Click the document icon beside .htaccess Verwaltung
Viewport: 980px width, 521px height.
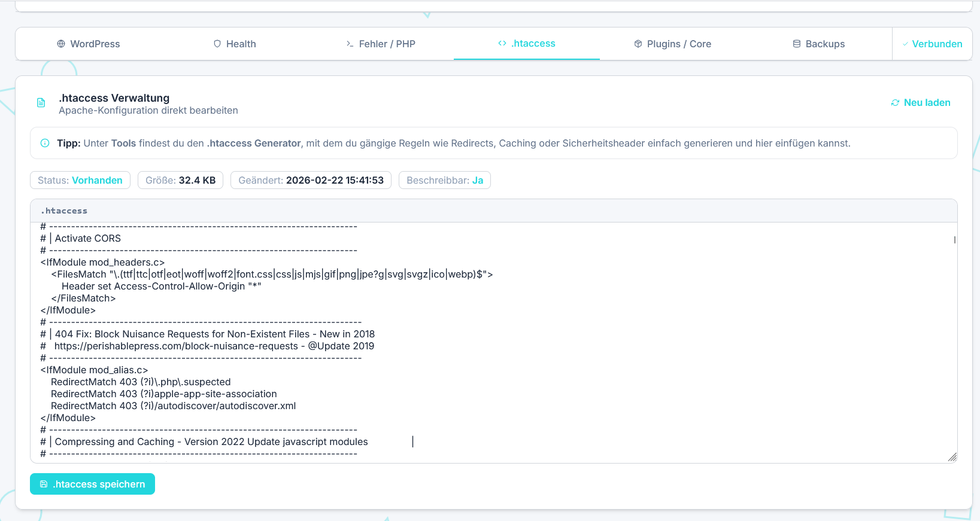point(41,103)
